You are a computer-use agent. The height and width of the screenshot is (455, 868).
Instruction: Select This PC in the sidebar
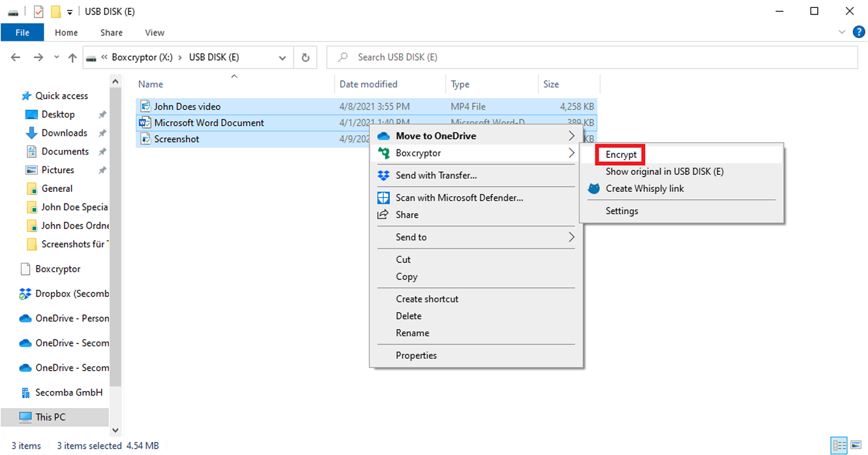click(x=55, y=417)
